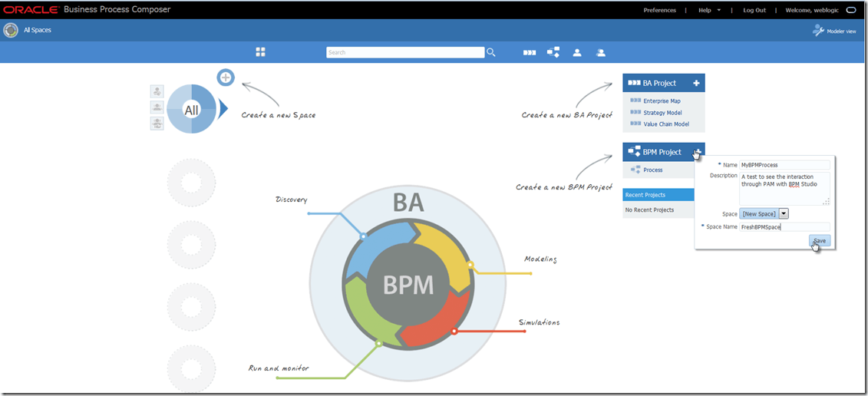Select the Strategy Model link
The height and width of the screenshot is (396, 868).
click(x=662, y=113)
